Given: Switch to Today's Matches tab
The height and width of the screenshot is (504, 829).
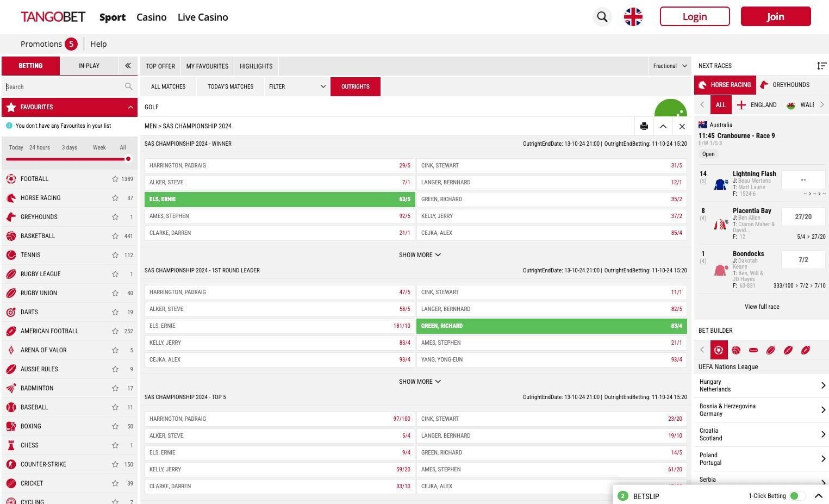Looking at the screenshot, I should 230,86.
